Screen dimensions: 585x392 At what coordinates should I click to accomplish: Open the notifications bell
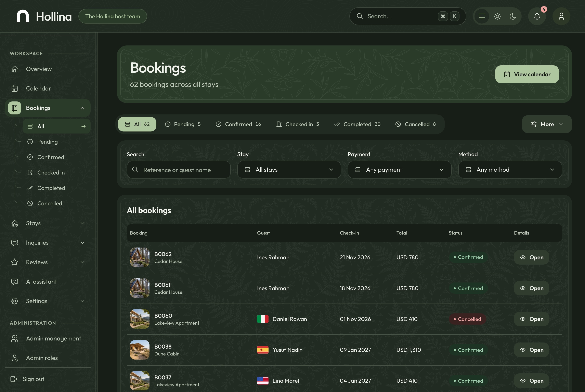[537, 16]
